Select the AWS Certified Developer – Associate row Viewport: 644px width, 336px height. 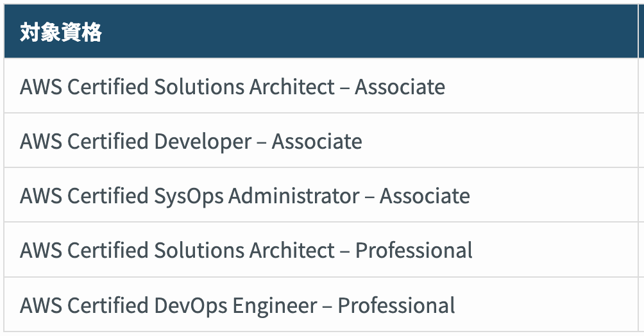coord(191,141)
